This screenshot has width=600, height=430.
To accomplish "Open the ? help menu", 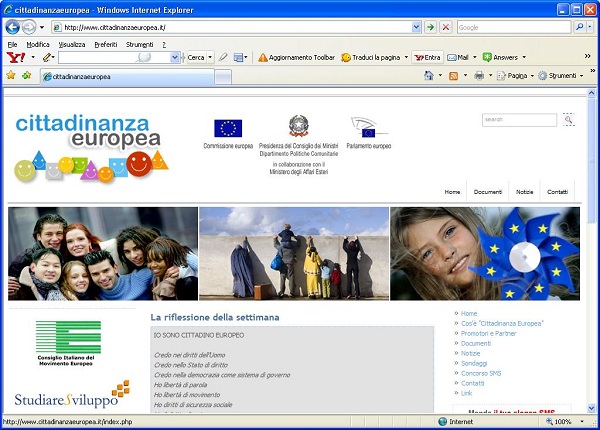I will 164,44.
